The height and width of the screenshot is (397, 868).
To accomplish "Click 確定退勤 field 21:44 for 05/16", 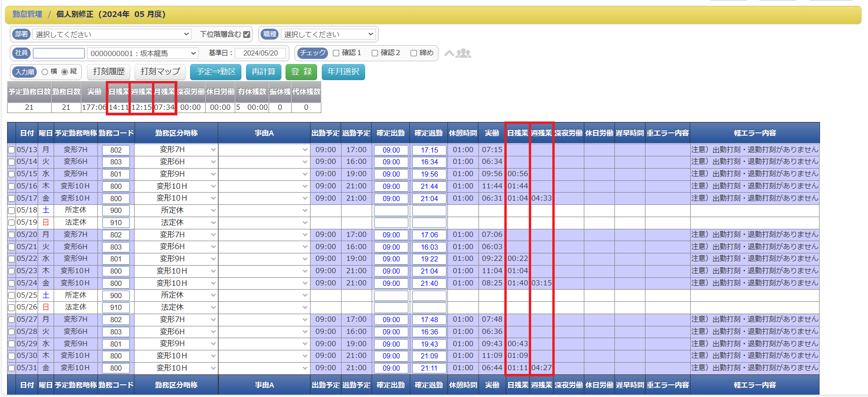I will 429,186.
